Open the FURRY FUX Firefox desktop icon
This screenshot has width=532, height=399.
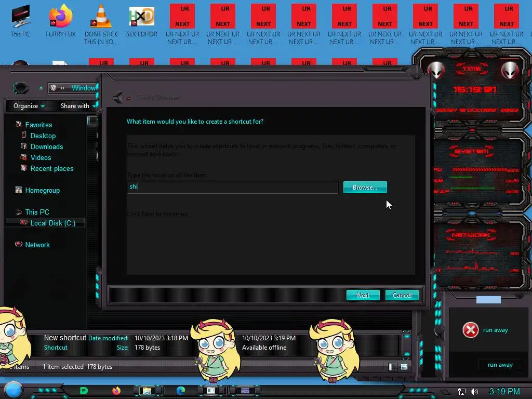(x=60, y=20)
